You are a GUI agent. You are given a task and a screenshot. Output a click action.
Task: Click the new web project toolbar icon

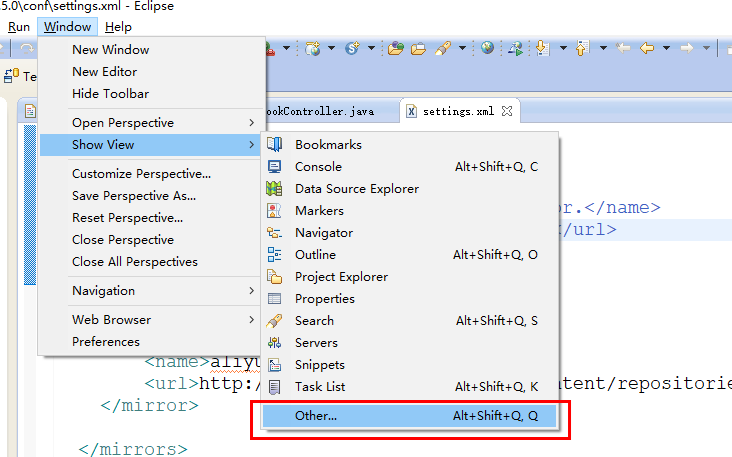coord(312,48)
